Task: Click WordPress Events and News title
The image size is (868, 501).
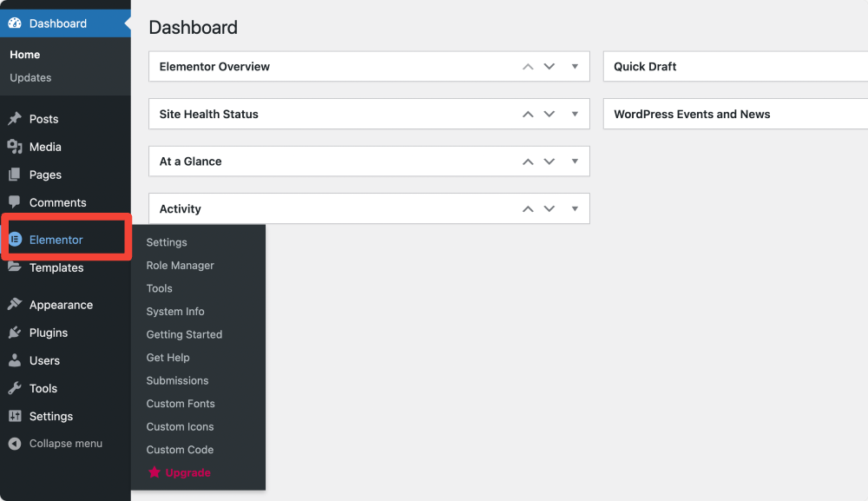Action: point(692,114)
